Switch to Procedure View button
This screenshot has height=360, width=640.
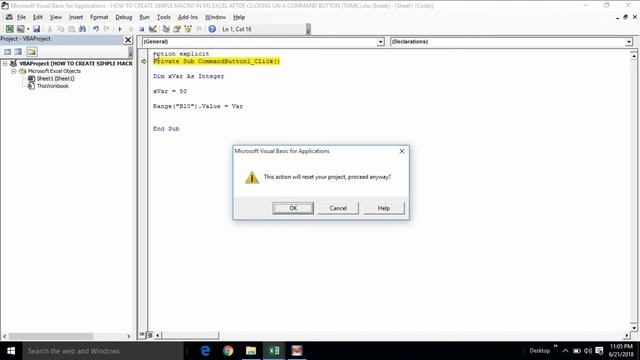coord(142,335)
